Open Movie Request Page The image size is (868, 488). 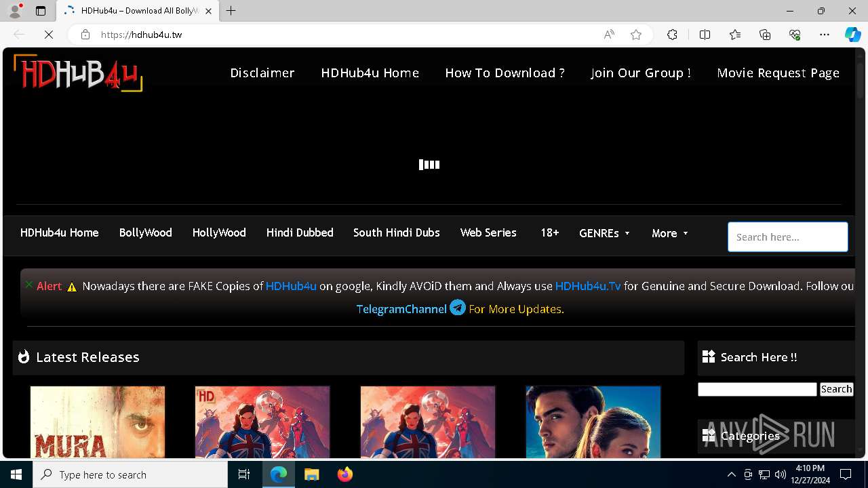point(778,73)
